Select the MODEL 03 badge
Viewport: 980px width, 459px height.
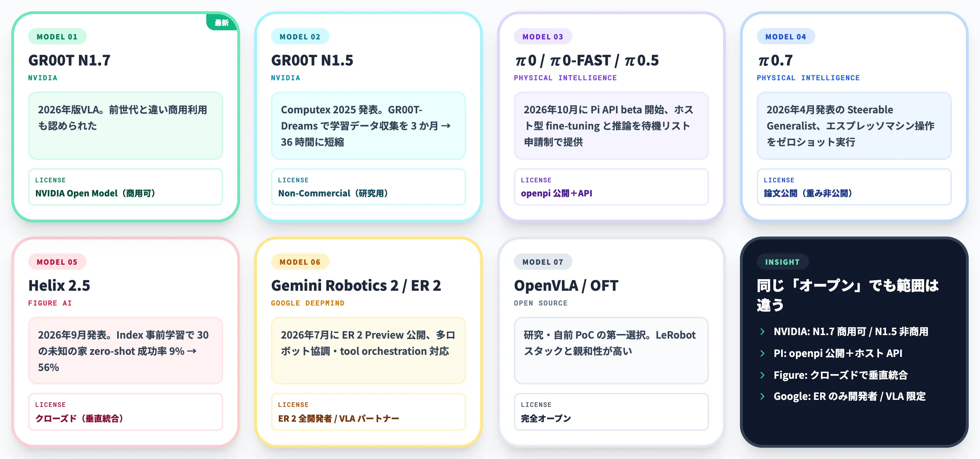543,37
